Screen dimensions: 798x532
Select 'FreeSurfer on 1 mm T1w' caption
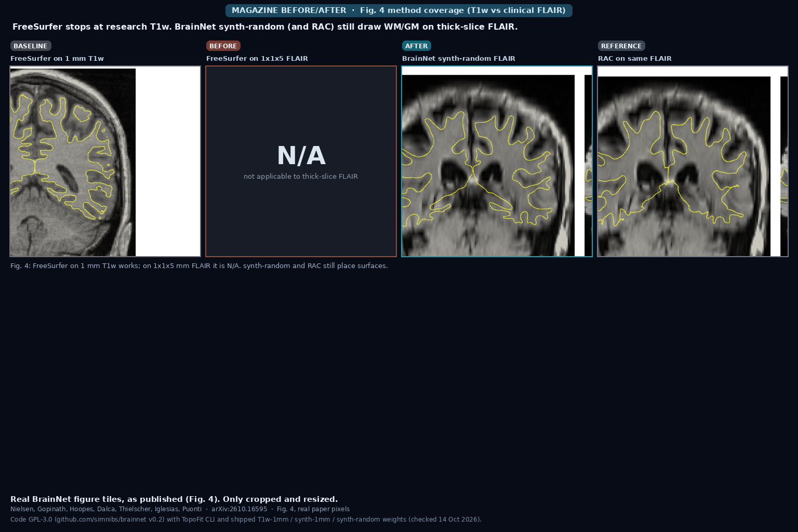tap(57, 59)
